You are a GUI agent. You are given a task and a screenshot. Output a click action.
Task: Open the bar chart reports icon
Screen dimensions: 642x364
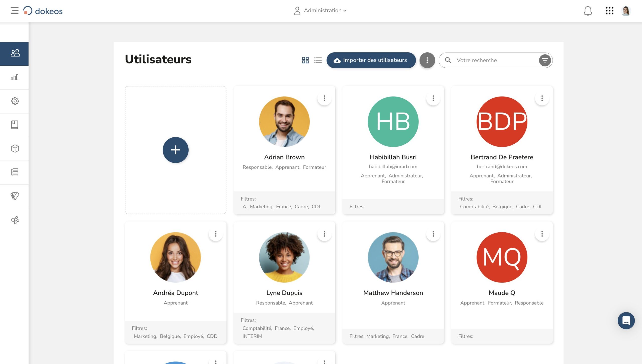click(x=15, y=77)
